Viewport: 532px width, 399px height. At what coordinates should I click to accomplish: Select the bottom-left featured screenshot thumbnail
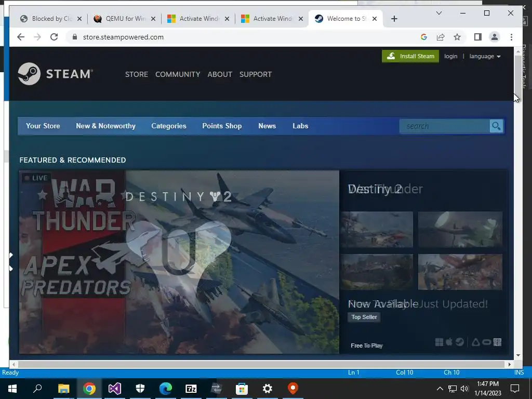[x=377, y=272]
